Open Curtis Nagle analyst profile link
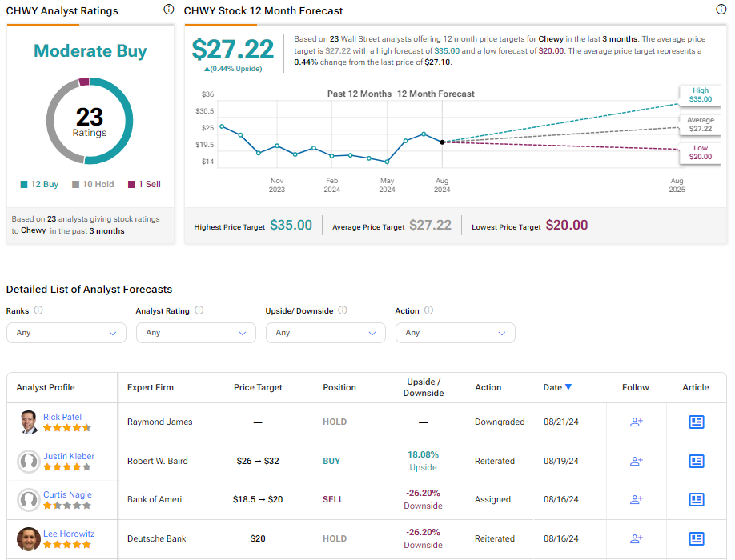 click(x=67, y=494)
